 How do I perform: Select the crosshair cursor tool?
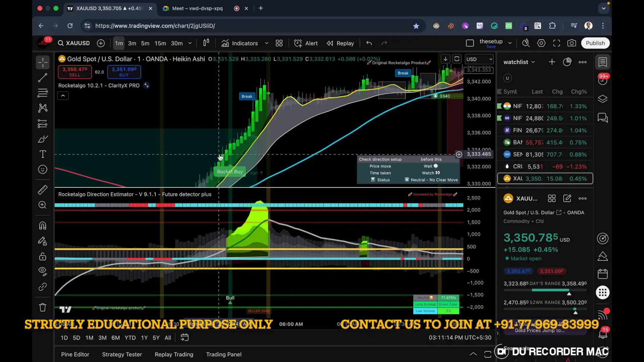click(43, 62)
